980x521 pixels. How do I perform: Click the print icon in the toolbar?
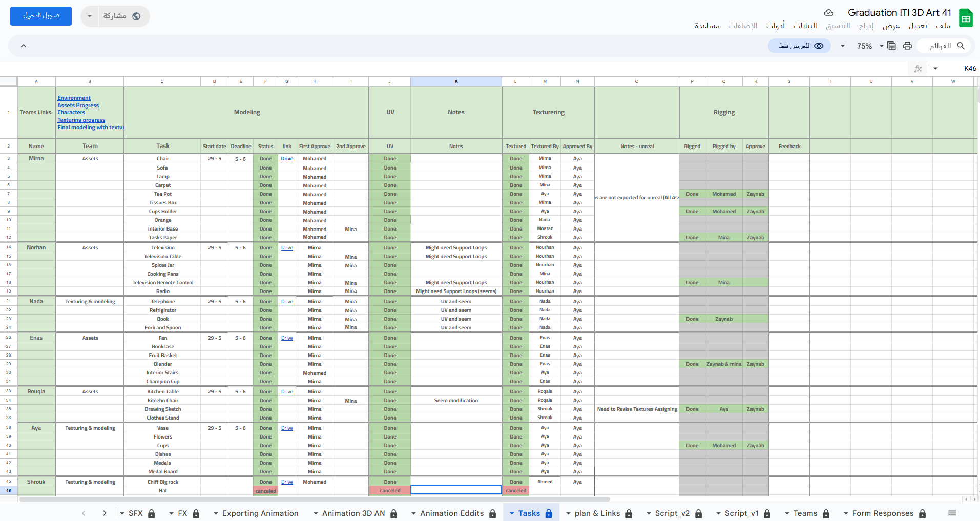907,46
